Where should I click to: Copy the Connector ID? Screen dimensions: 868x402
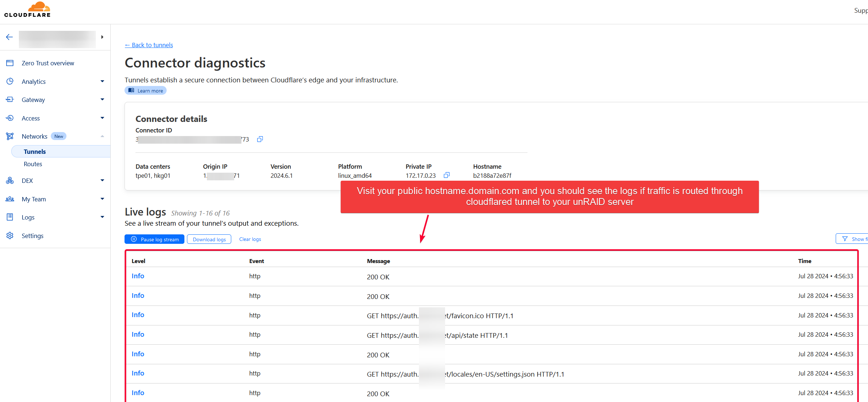[260, 139]
